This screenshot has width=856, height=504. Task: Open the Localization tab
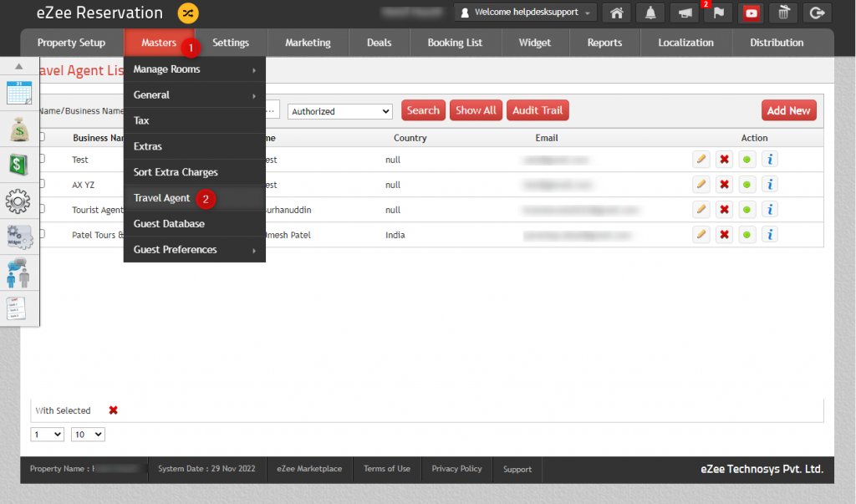click(x=685, y=43)
